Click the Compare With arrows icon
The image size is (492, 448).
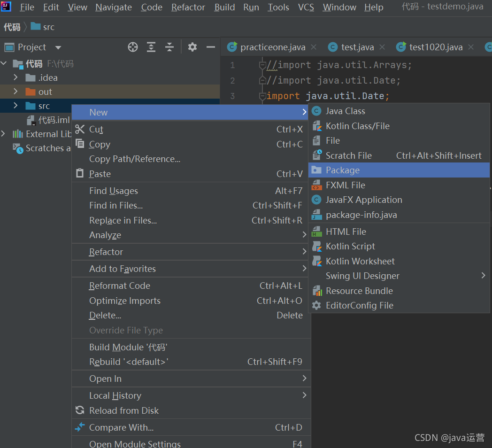[x=80, y=427]
